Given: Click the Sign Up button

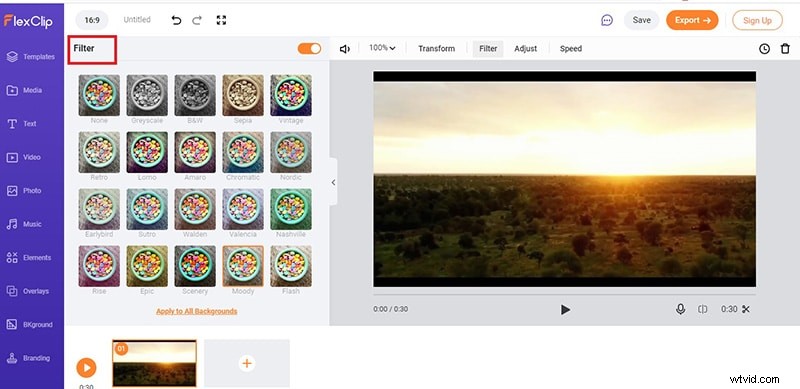Looking at the screenshot, I should pyautogui.click(x=757, y=20).
